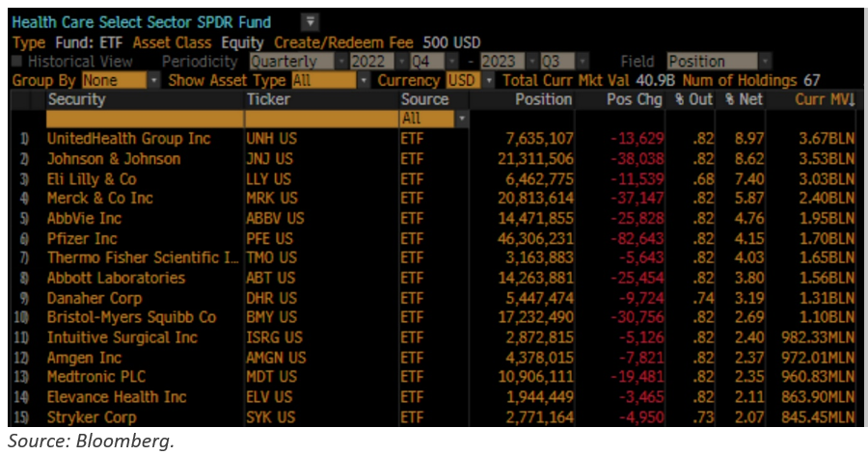
Task: Select Amgen Inc security
Action: tap(84, 358)
